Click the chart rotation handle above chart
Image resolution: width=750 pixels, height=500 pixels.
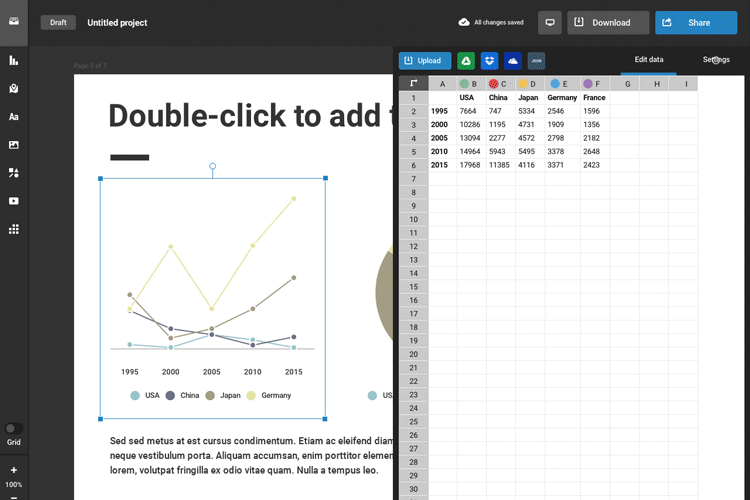click(212, 167)
